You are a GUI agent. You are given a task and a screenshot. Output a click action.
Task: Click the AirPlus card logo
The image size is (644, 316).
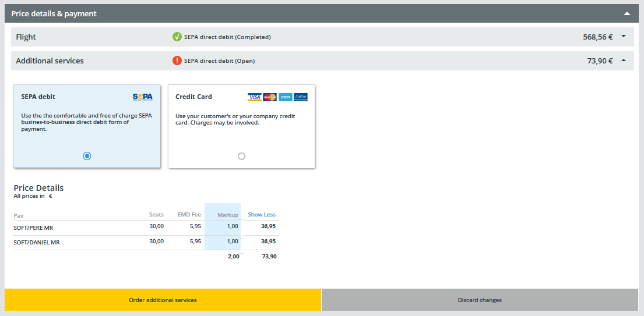coord(300,97)
